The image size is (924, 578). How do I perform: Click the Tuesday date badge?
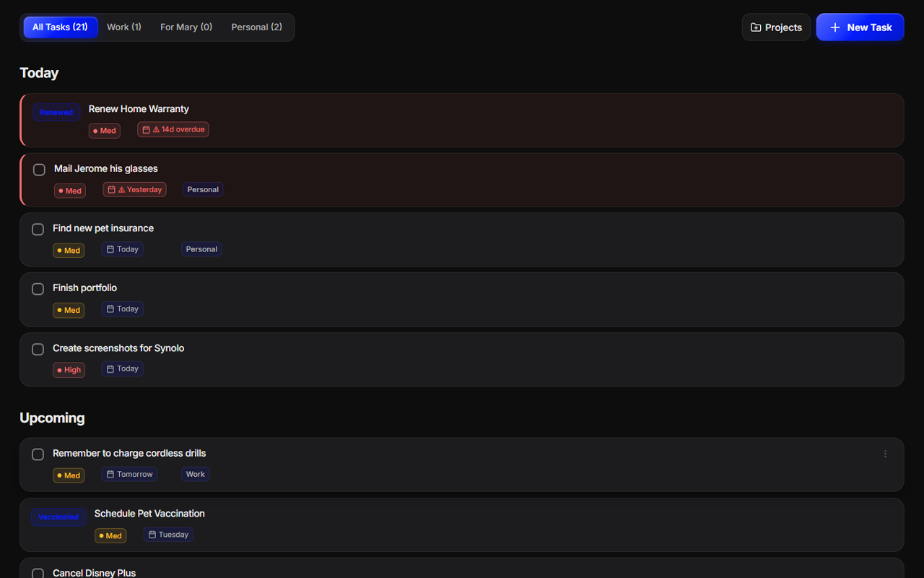[168, 535]
